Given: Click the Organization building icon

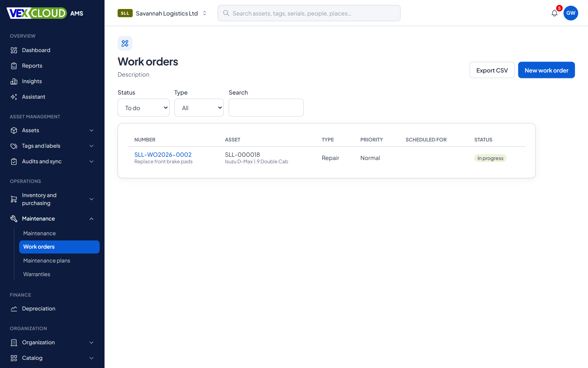Looking at the screenshot, I should tap(14, 342).
